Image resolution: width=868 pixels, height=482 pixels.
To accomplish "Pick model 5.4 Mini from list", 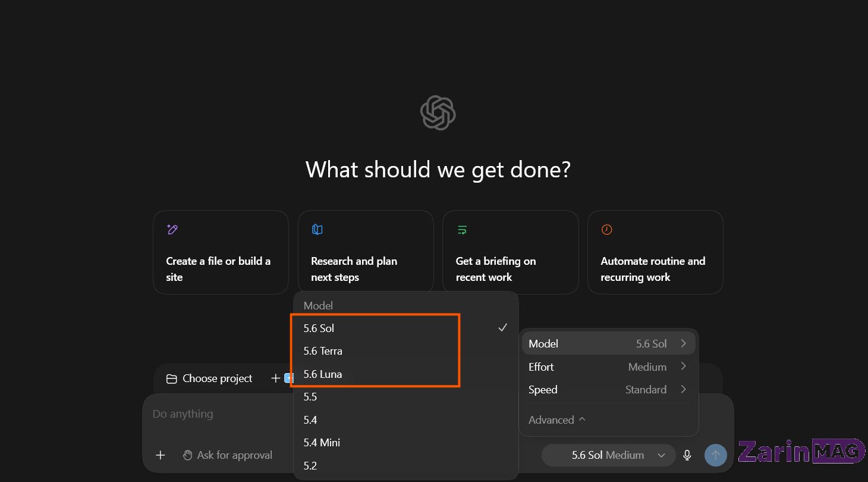I will tap(406, 443).
